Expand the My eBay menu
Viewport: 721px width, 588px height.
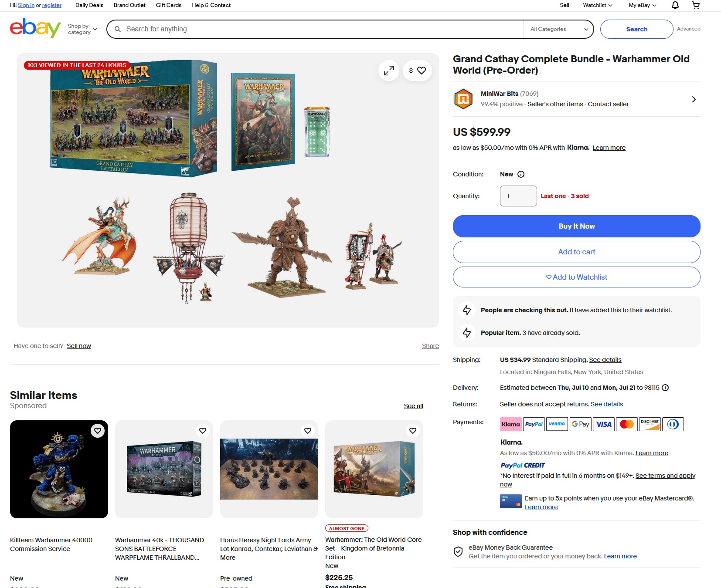coord(642,5)
